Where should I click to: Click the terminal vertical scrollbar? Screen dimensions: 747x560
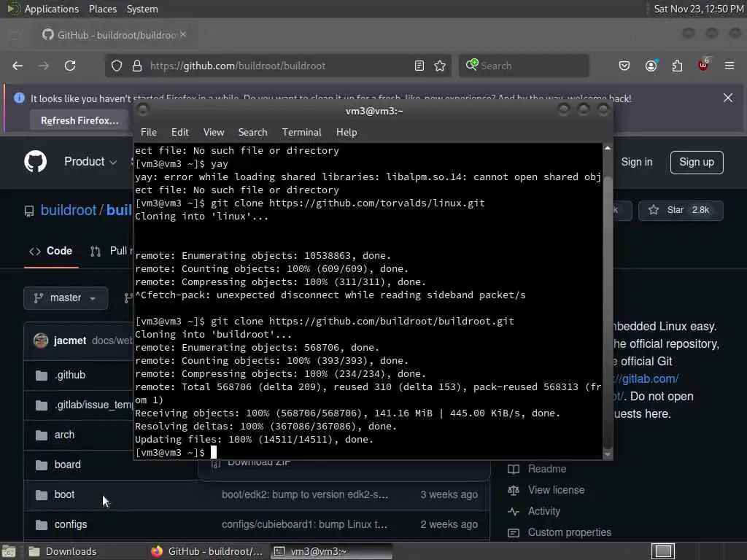(x=608, y=300)
